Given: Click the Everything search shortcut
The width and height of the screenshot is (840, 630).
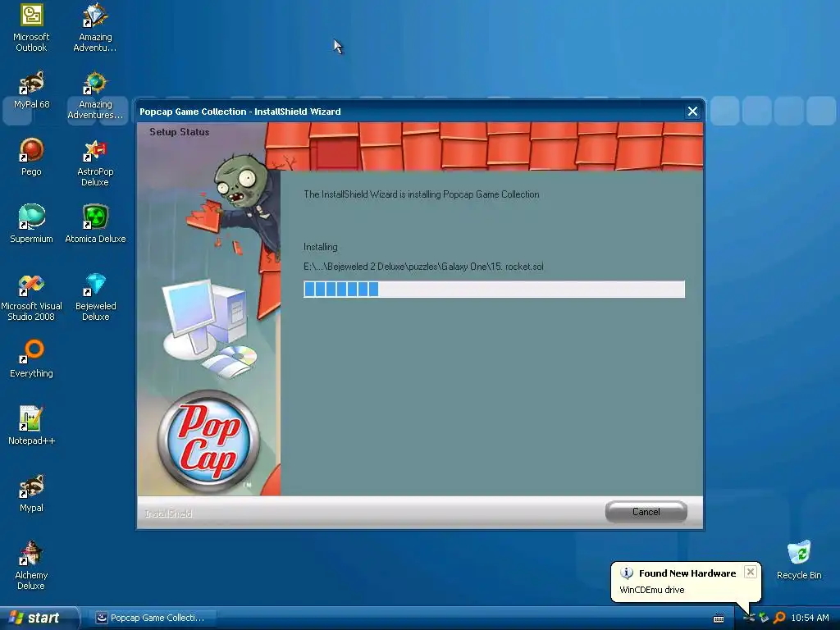Looking at the screenshot, I should pos(31,359).
